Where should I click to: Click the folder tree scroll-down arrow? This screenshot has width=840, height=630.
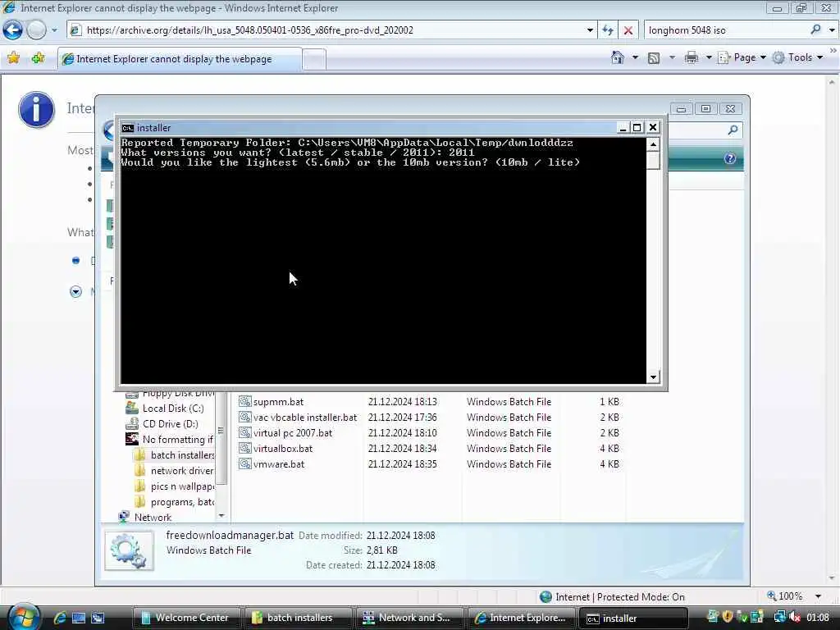coord(221,515)
